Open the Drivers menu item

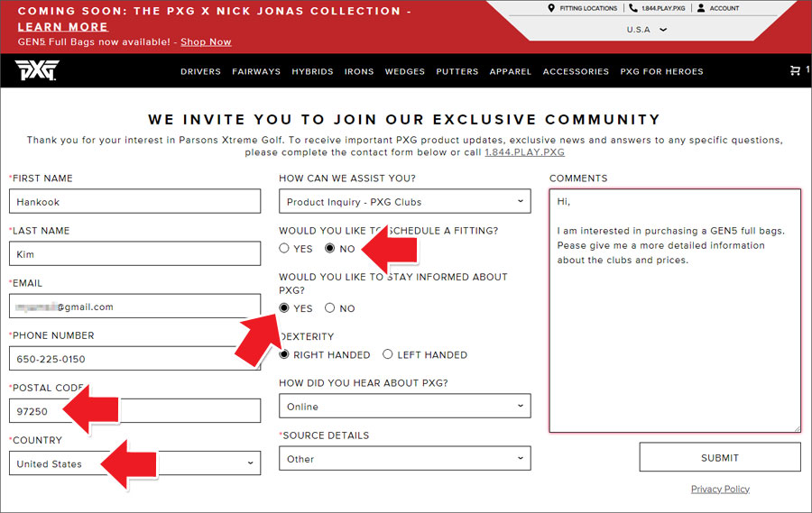point(200,71)
